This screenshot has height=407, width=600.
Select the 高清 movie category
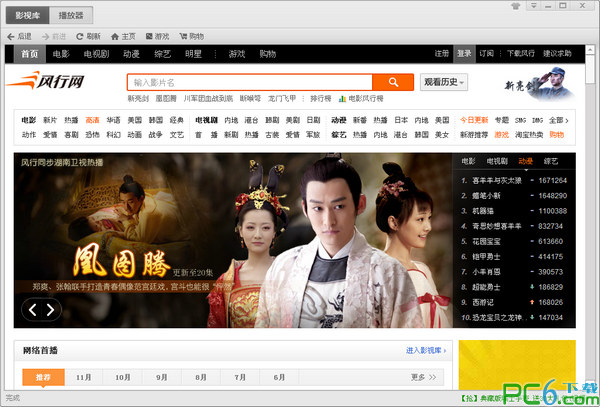point(92,120)
